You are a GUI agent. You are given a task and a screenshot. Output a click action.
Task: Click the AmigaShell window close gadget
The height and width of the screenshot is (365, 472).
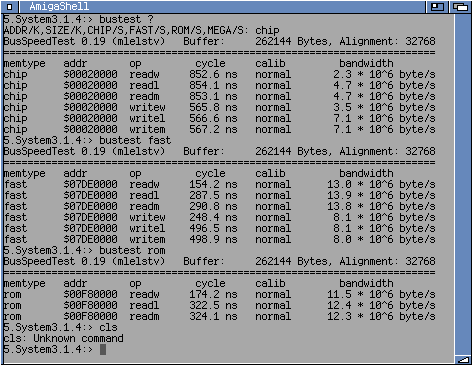pyautogui.click(x=10, y=6)
